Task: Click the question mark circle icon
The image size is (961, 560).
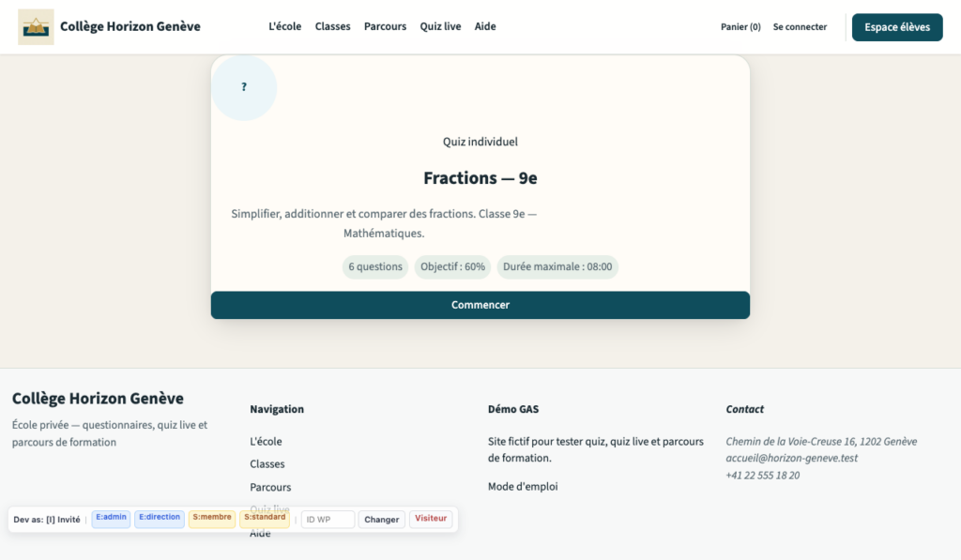Action: point(244,87)
